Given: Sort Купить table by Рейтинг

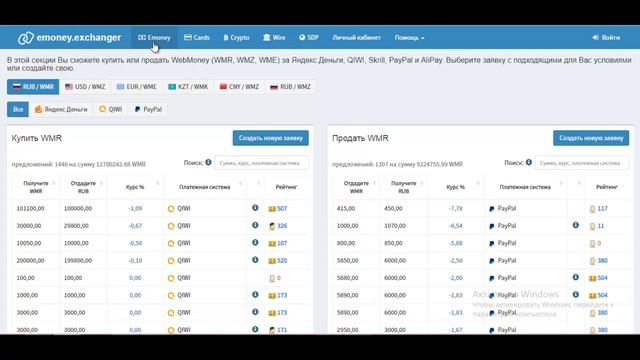Looking at the screenshot, I should [286, 187].
